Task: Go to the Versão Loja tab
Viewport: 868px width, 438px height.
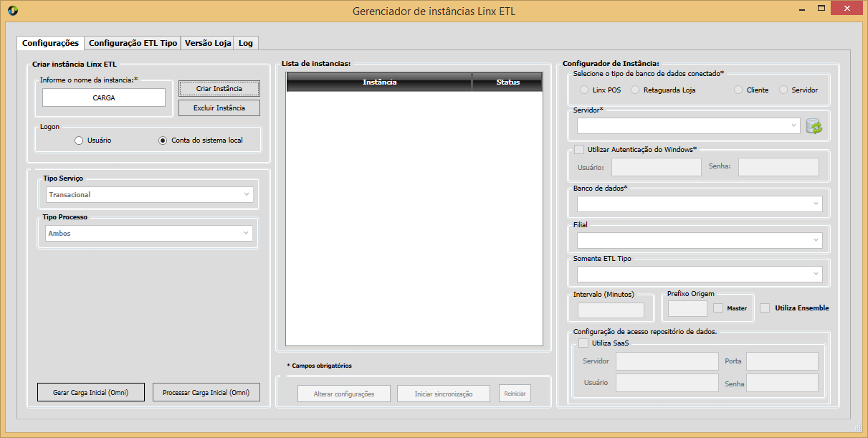Action: [x=208, y=43]
